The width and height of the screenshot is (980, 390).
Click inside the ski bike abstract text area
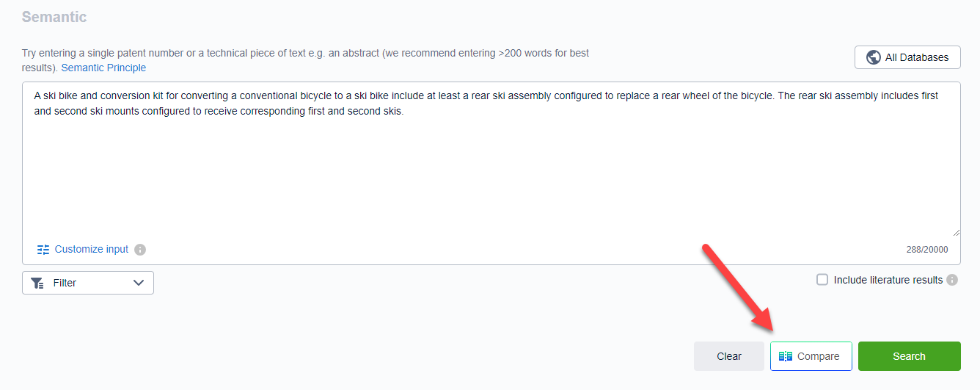click(x=490, y=169)
